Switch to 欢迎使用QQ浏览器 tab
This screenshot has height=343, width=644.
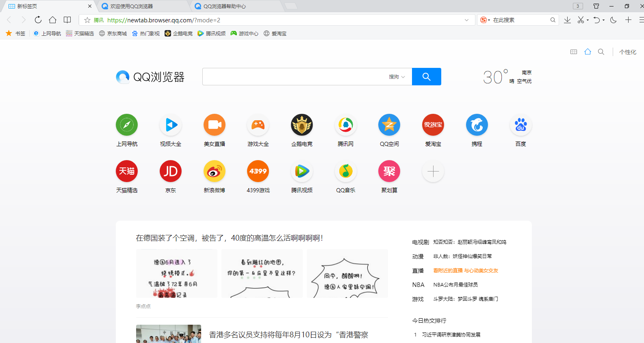(x=142, y=6)
